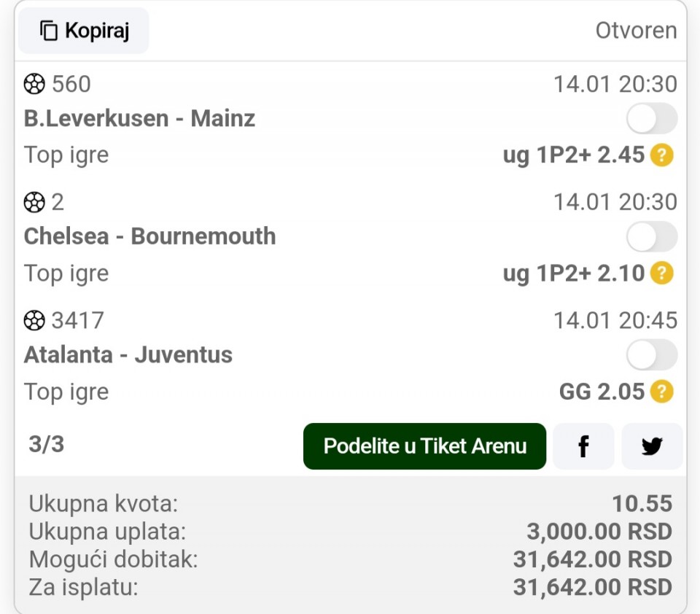Click the copy icon next to Kopiraj
700x614 pixels.
tap(49, 31)
